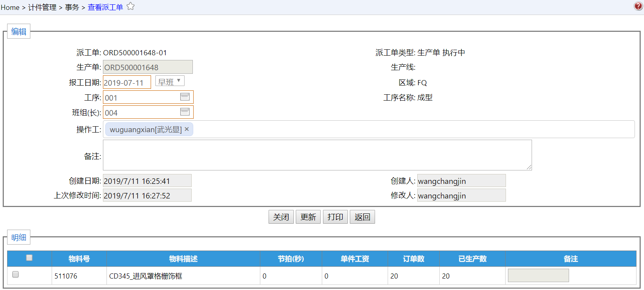
Task: Click the 返回 button
Action: tap(362, 217)
